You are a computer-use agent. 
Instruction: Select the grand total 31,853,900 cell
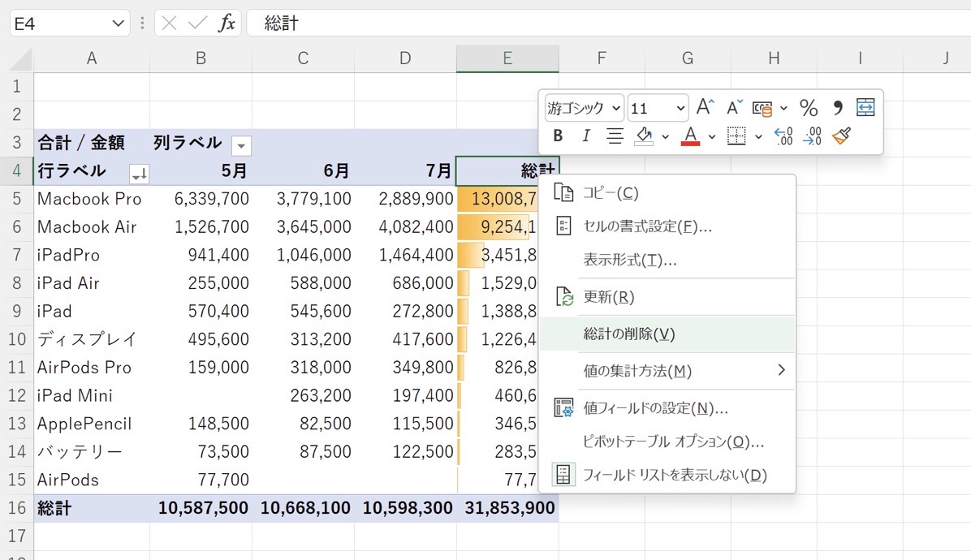point(507,508)
